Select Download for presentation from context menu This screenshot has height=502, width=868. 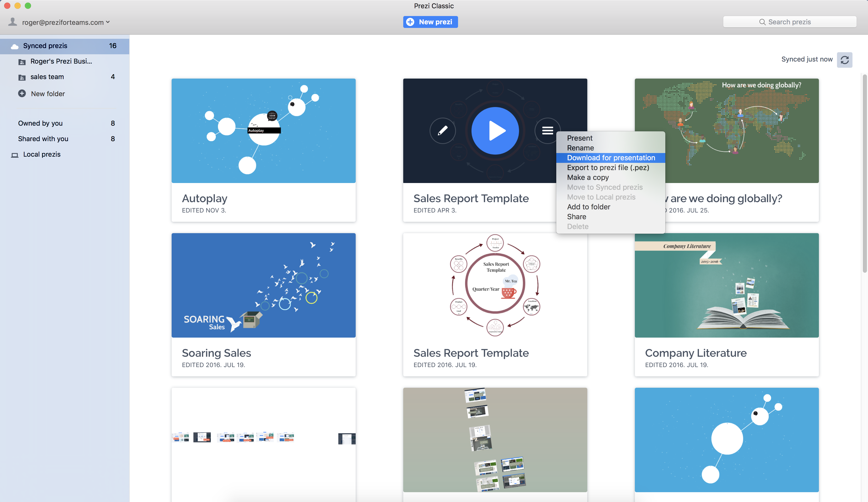point(611,158)
